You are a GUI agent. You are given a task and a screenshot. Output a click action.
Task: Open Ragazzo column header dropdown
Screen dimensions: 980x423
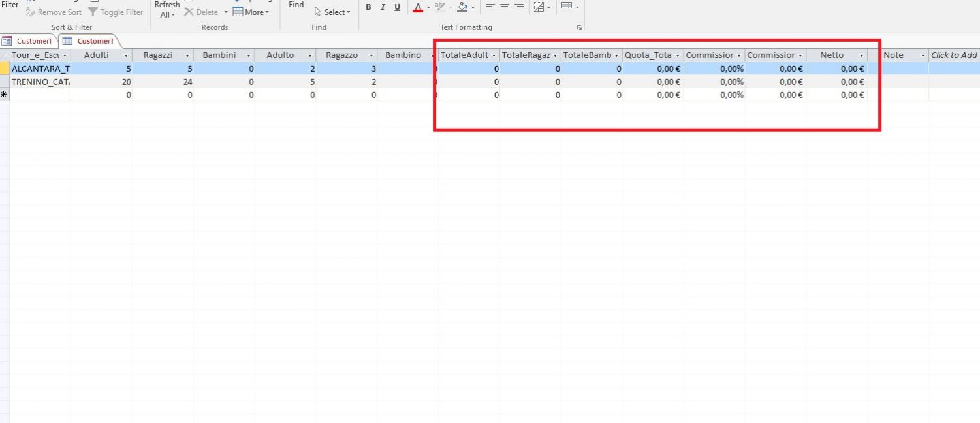(x=371, y=55)
